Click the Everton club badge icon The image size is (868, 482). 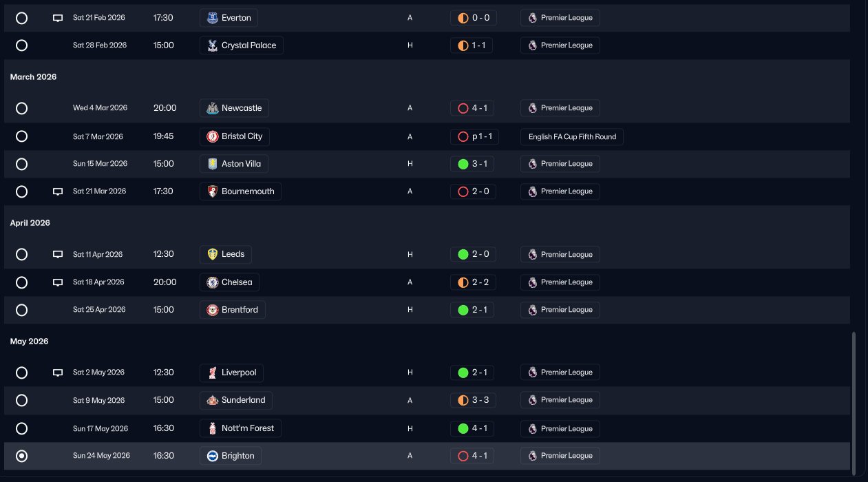coord(213,18)
